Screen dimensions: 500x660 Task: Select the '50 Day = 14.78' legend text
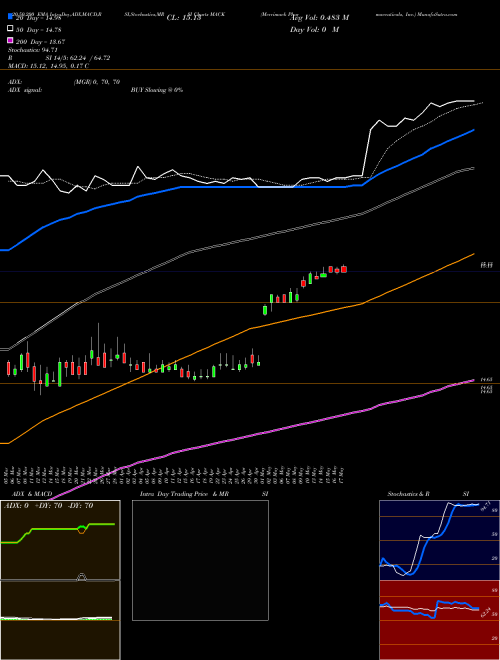pyautogui.click(x=38, y=29)
